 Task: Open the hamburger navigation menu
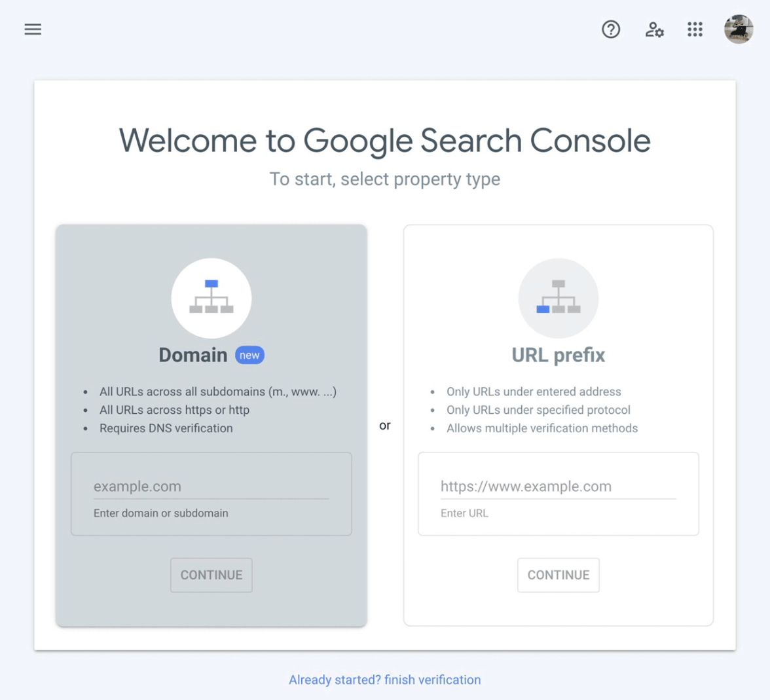(33, 29)
